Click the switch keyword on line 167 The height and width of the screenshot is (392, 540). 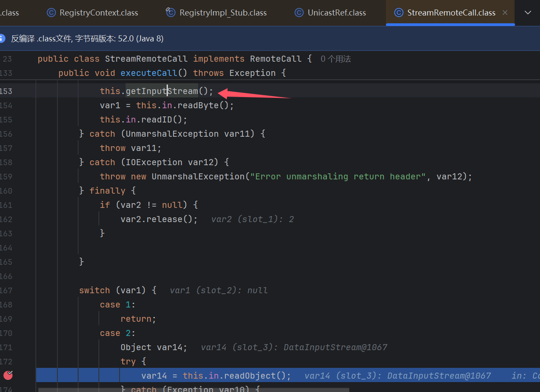[x=95, y=290]
